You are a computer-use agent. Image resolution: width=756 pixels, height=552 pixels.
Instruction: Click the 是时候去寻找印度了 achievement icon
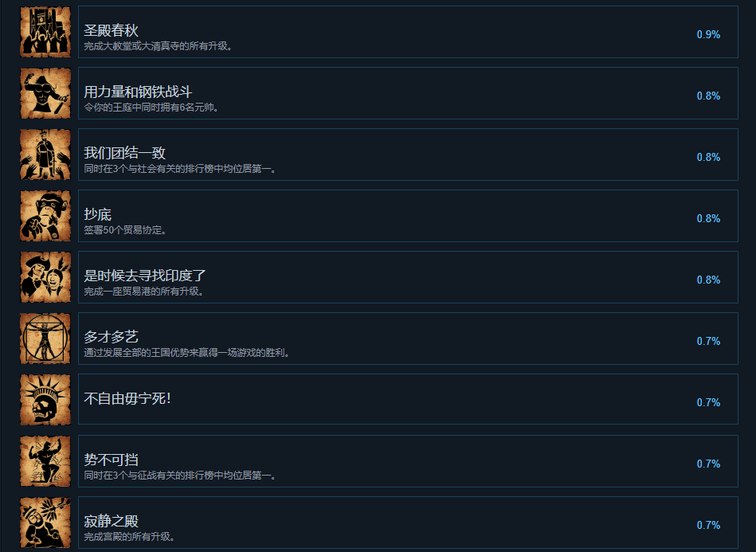[x=45, y=277]
